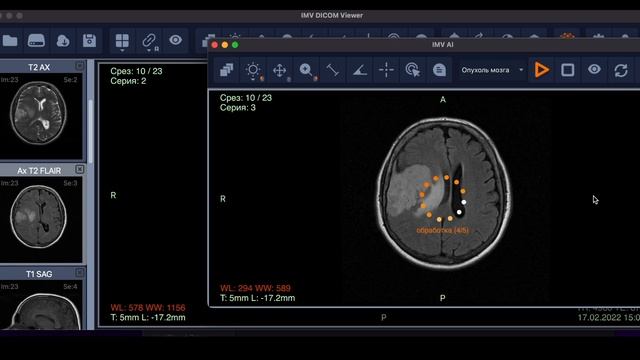The image size is (640, 360).
Task: Open the paperclip link series dropdown
Action: pyautogui.click(x=149, y=42)
